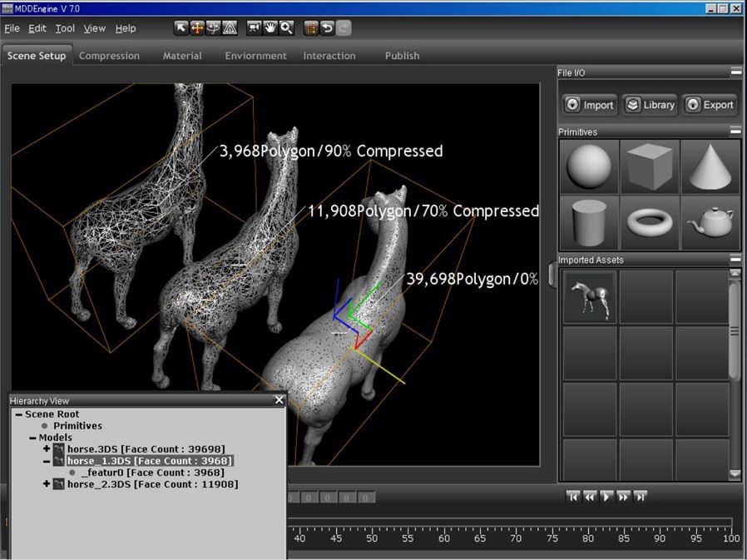Click the undo arrow icon
The width and height of the screenshot is (747, 560).
(x=328, y=28)
